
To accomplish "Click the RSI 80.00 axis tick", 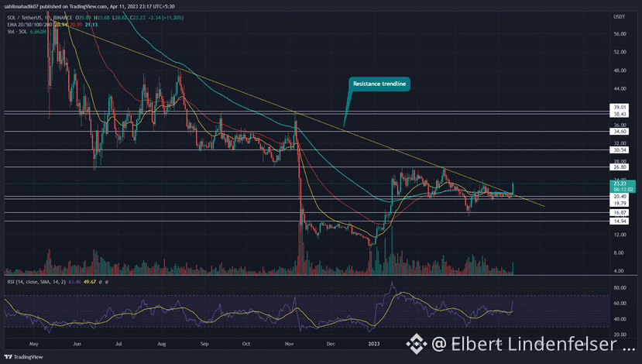I will (620, 288).
